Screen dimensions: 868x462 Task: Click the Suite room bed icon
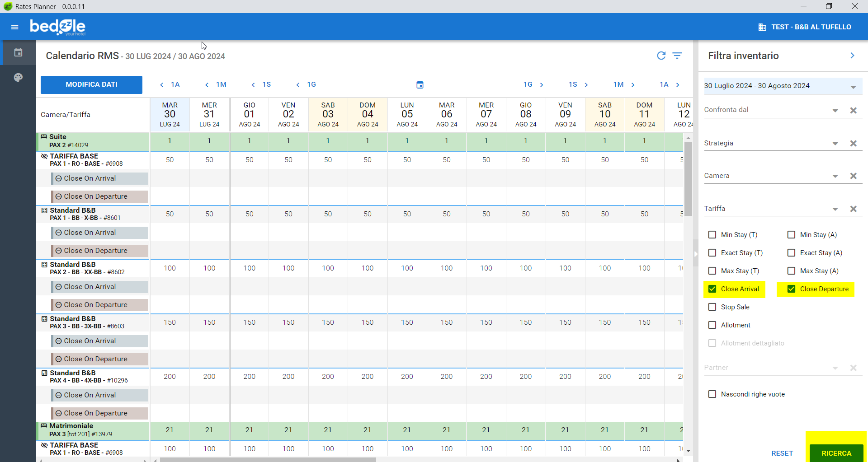pyautogui.click(x=44, y=136)
